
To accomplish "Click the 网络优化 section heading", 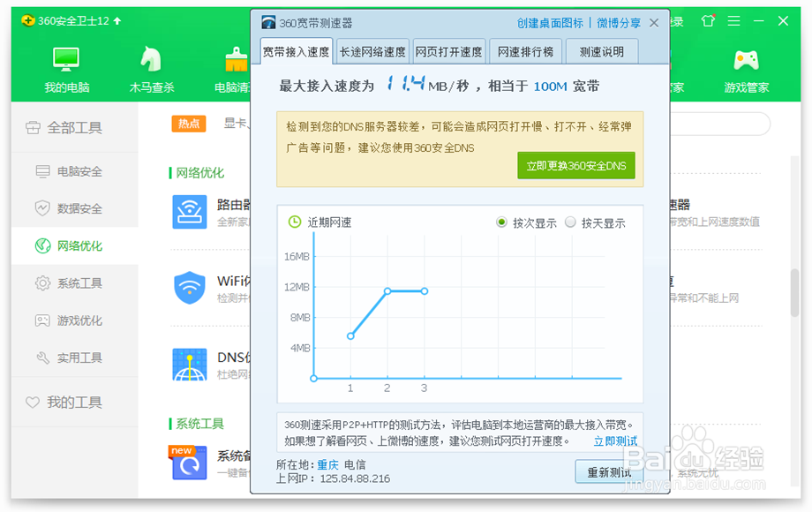I will 199,173.
